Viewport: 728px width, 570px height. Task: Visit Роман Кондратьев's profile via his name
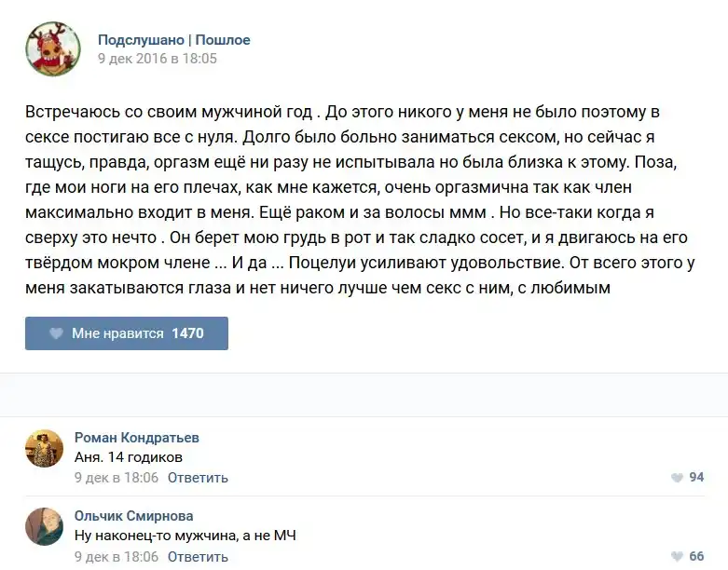tap(136, 438)
